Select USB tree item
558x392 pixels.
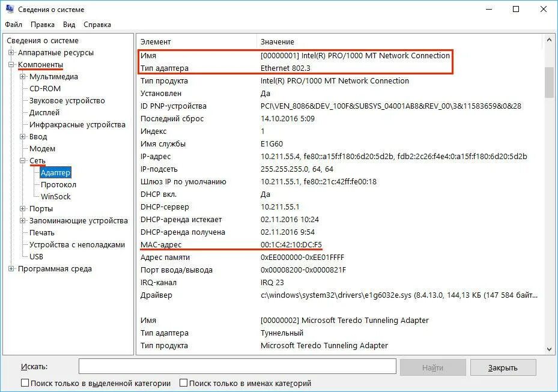click(36, 257)
